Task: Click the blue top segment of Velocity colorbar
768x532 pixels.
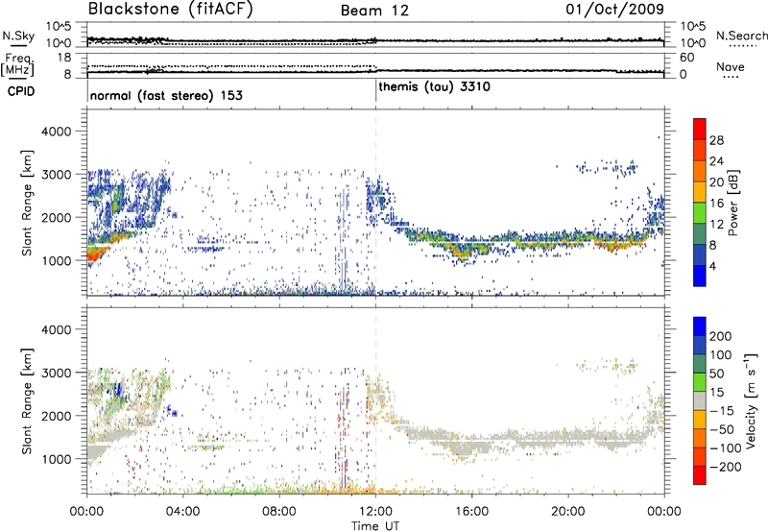Action: (700, 326)
